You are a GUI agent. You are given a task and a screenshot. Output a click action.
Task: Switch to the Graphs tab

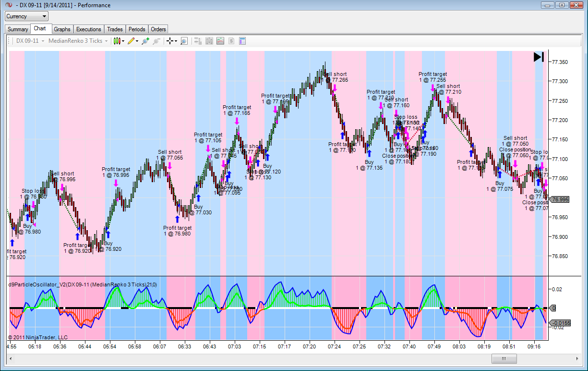coord(62,29)
